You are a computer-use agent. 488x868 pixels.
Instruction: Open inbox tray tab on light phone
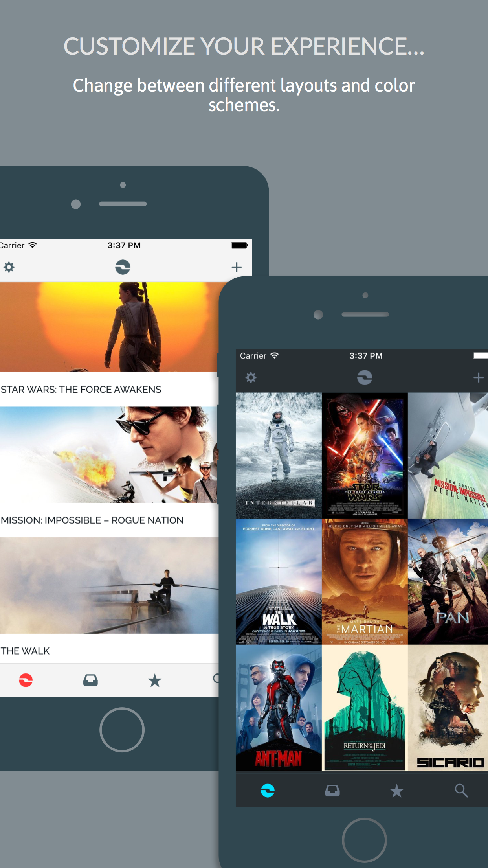[x=90, y=680]
